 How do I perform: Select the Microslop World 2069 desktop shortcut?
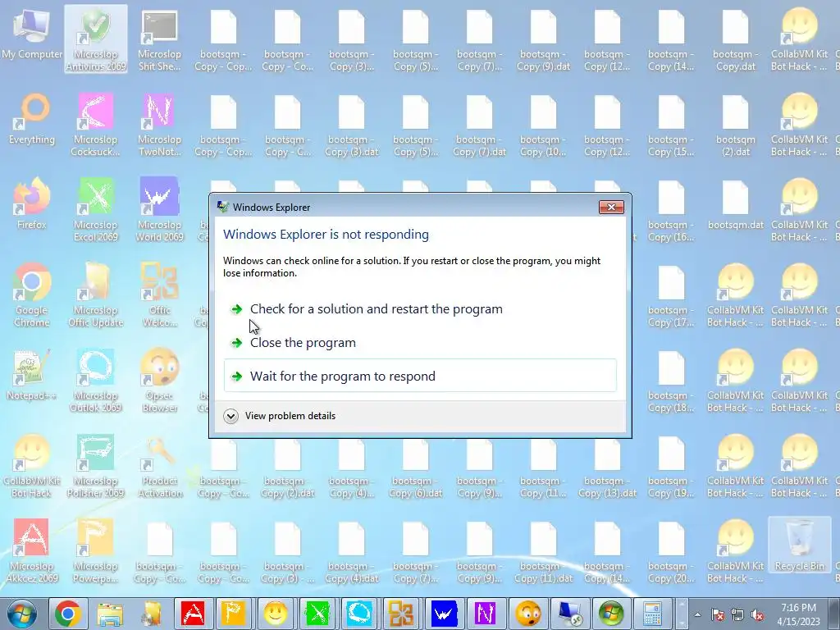click(160, 210)
